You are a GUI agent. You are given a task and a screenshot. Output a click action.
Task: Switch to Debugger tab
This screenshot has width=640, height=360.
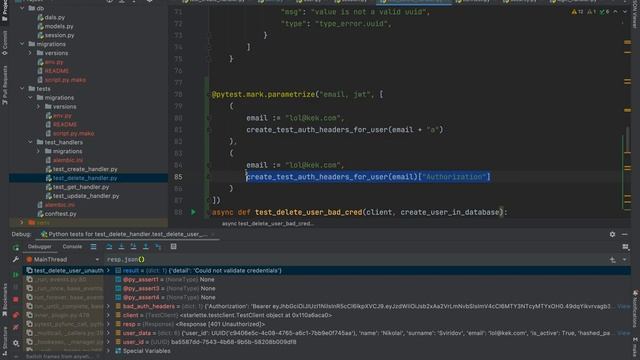[x=40, y=247]
